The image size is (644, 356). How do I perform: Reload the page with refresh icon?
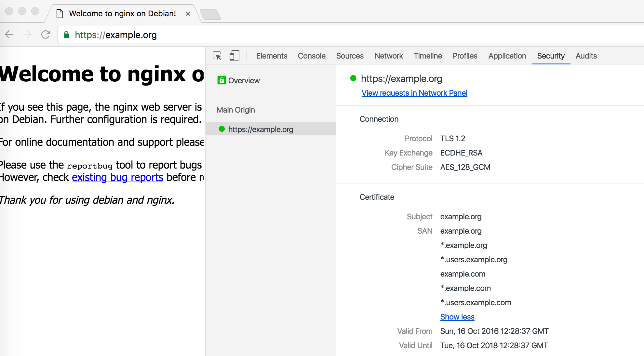click(46, 34)
